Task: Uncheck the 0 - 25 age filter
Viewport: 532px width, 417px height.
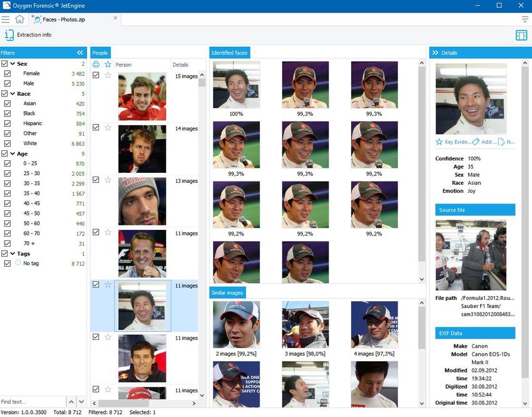Action: point(8,163)
